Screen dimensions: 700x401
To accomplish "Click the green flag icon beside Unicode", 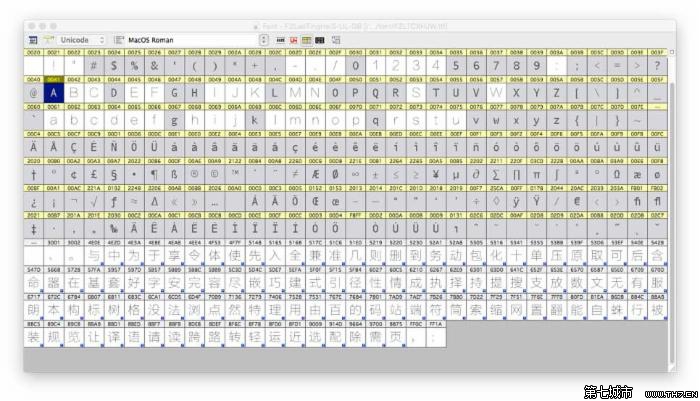I will 46,40.
